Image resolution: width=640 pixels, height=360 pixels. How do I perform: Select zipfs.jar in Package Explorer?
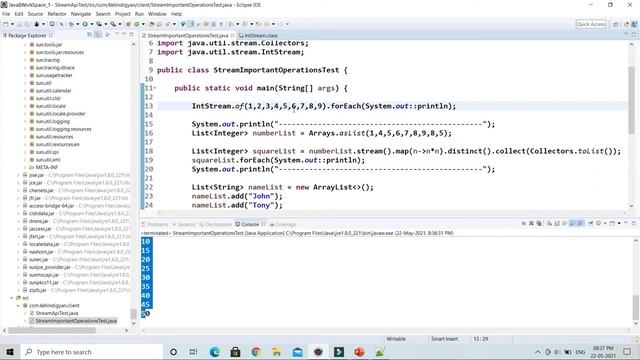pos(38,290)
